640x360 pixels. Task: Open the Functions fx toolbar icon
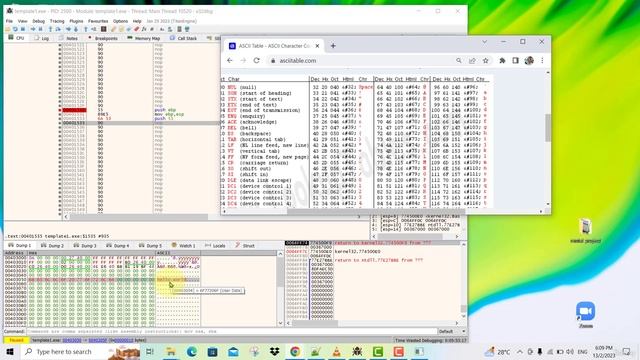144,29
